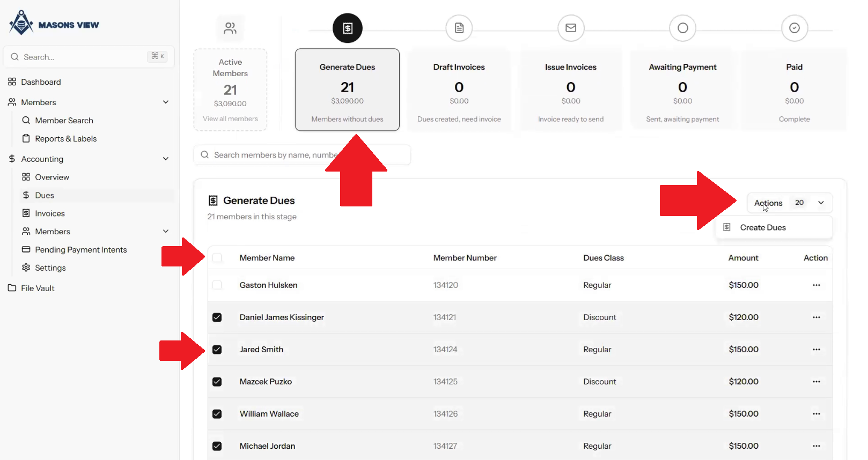This screenshot has width=868, height=460.
Task: Click the Awaiting Payment circle step icon
Action: (x=682, y=28)
